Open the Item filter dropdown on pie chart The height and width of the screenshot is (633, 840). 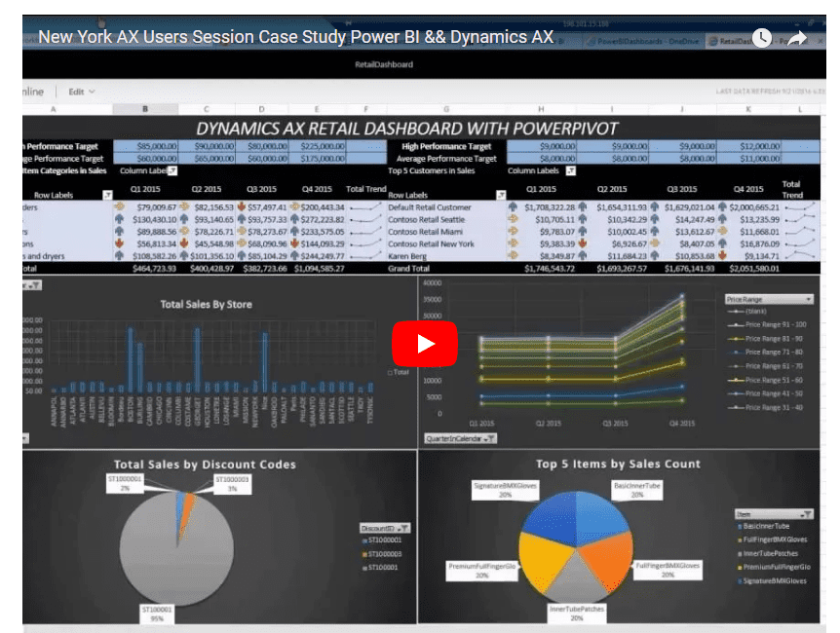pyautogui.click(x=774, y=514)
